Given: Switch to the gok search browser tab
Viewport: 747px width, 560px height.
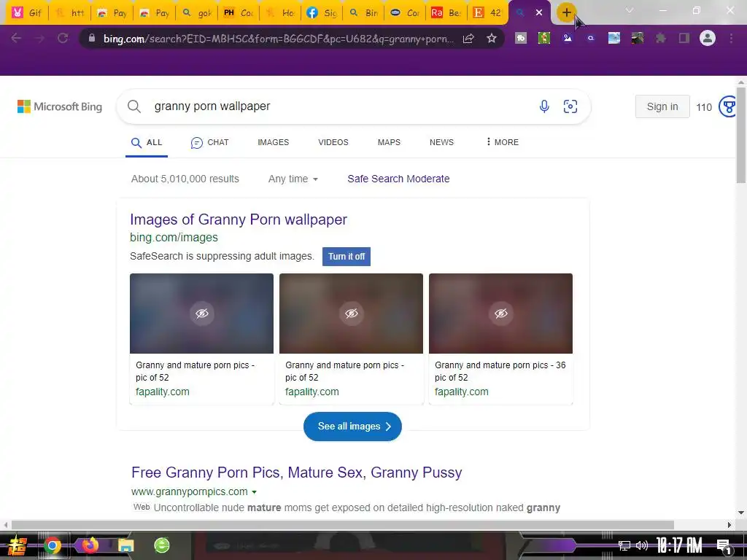Looking at the screenshot, I should [x=197, y=13].
